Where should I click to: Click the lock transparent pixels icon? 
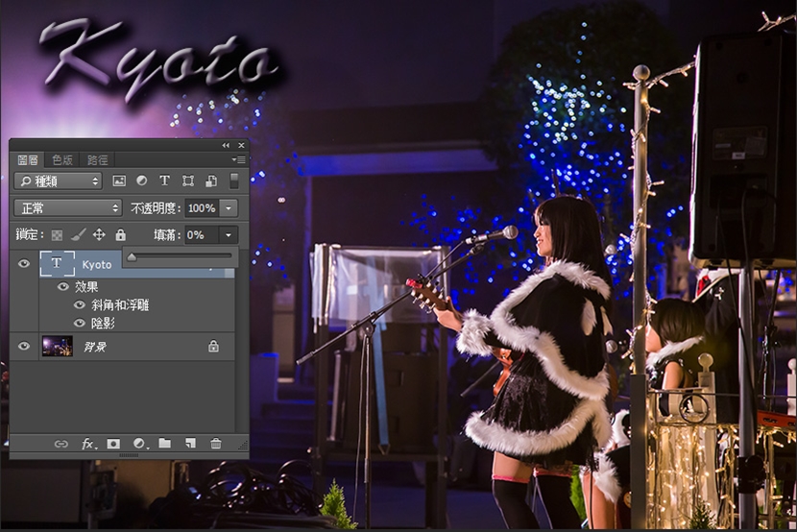point(58,234)
